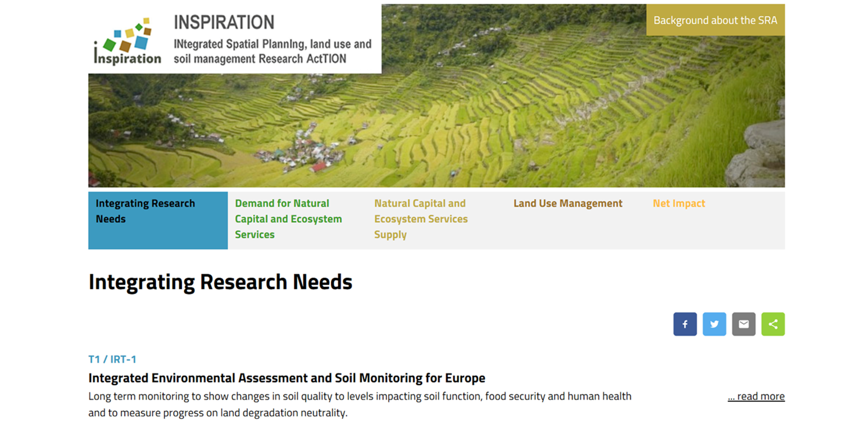Click the read more link
The image size is (868, 435).
(756, 396)
